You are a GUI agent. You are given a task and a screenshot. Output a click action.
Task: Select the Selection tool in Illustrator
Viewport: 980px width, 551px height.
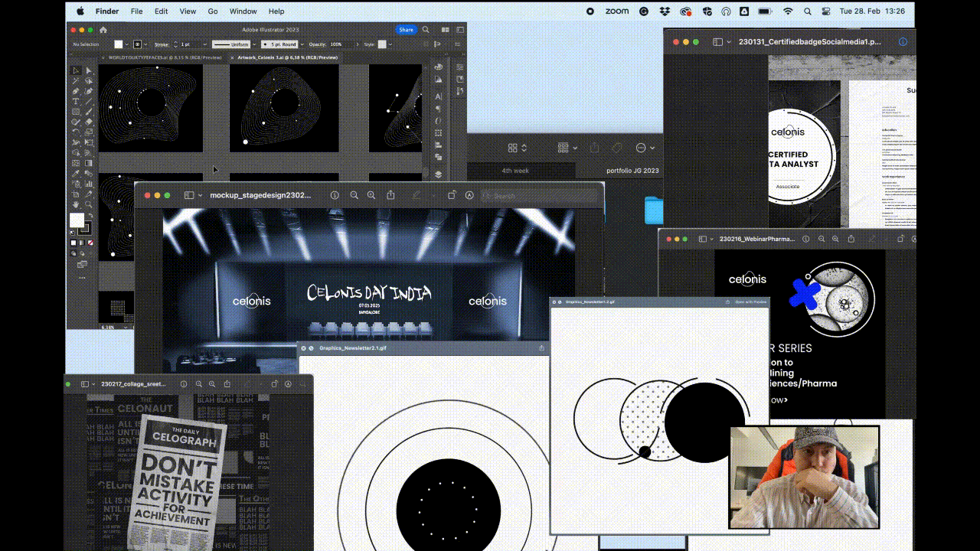tap(76, 70)
